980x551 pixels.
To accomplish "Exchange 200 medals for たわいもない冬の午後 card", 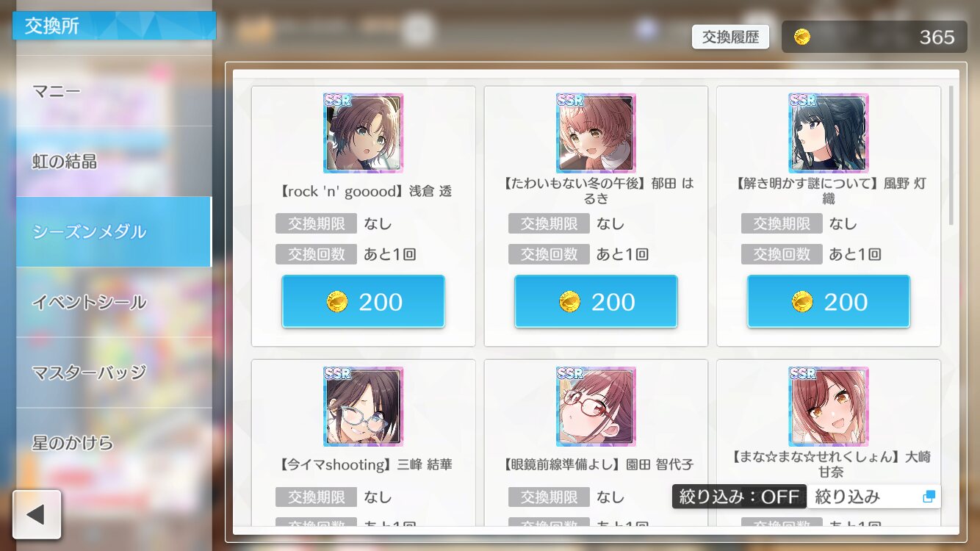I will (x=596, y=301).
